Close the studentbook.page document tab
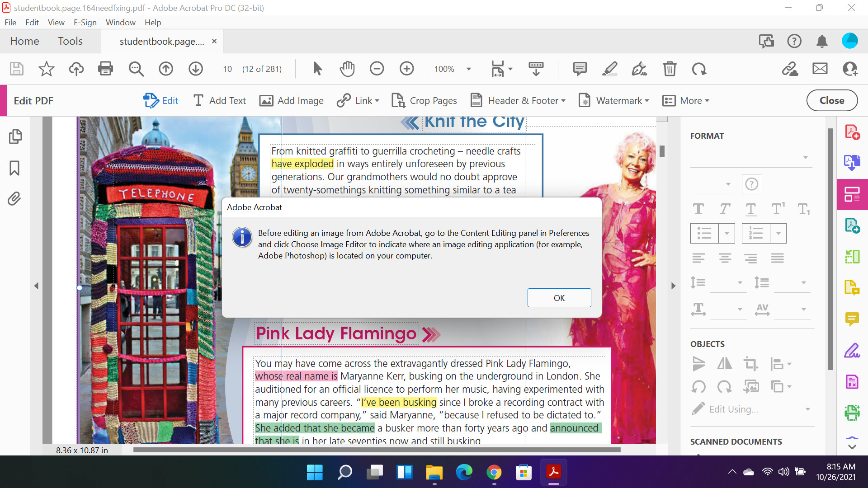 [x=214, y=41]
